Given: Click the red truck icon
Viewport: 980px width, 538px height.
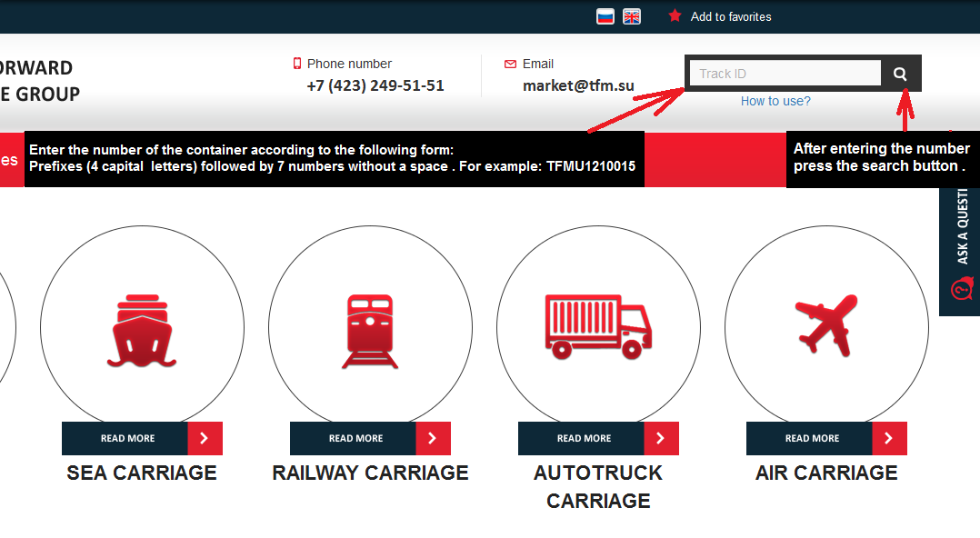Looking at the screenshot, I should point(598,324).
